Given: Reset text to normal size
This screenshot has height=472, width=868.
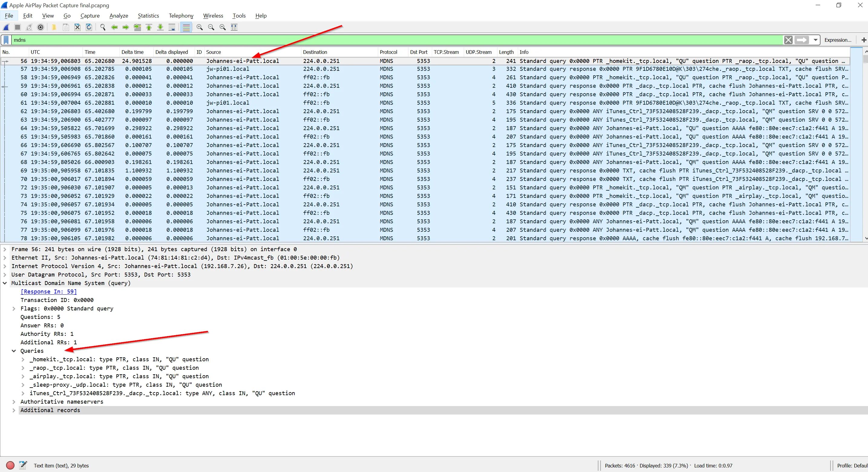Looking at the screenshot, I should tap(222, 27).
